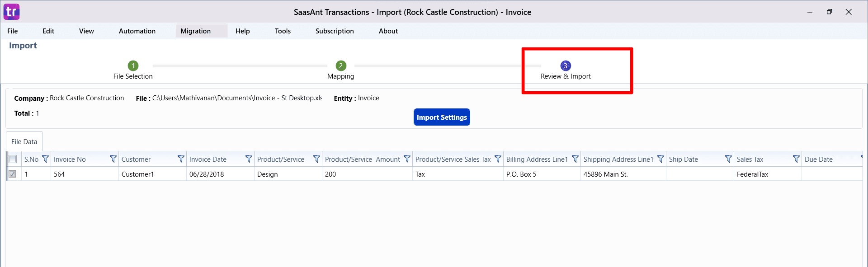The width and height of the screenshot is (868, 267).
Task: Filter the S.No column
Action: point(45,159)
